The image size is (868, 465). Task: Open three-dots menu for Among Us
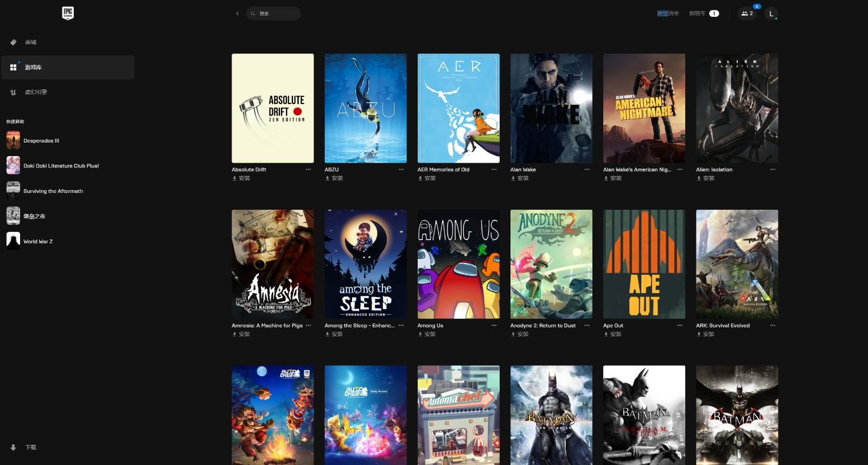[494, 326]
